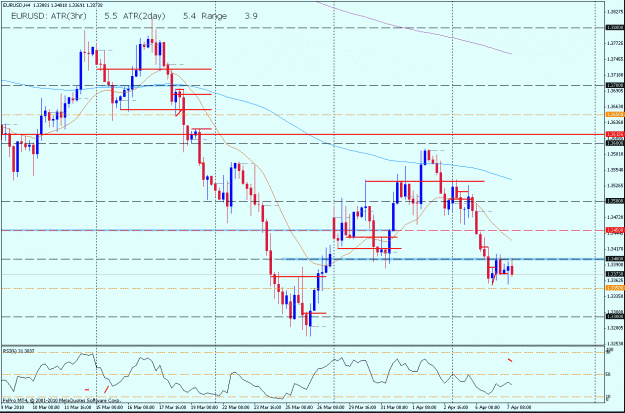The image size is (625, 413).
Task: Click the '31 Mar 08:00' time axis label
Action: [394, 407]
